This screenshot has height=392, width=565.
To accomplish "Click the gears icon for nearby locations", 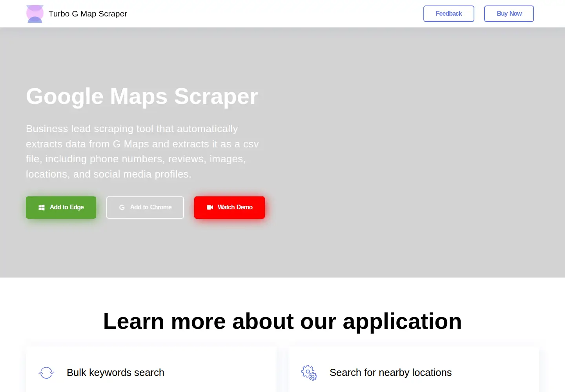I will (309, 373).
